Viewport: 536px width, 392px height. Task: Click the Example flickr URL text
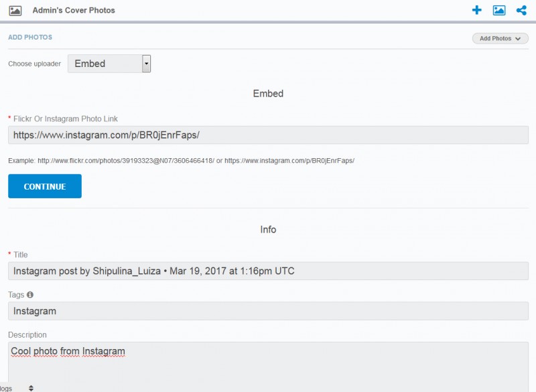click(x=126, y=161)
